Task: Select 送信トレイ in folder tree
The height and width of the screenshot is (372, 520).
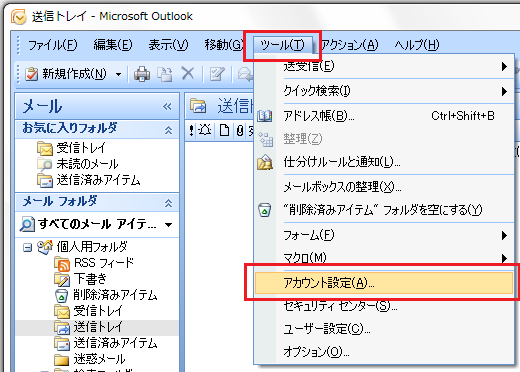Action: pyautogui.click(x=98, y=327)
